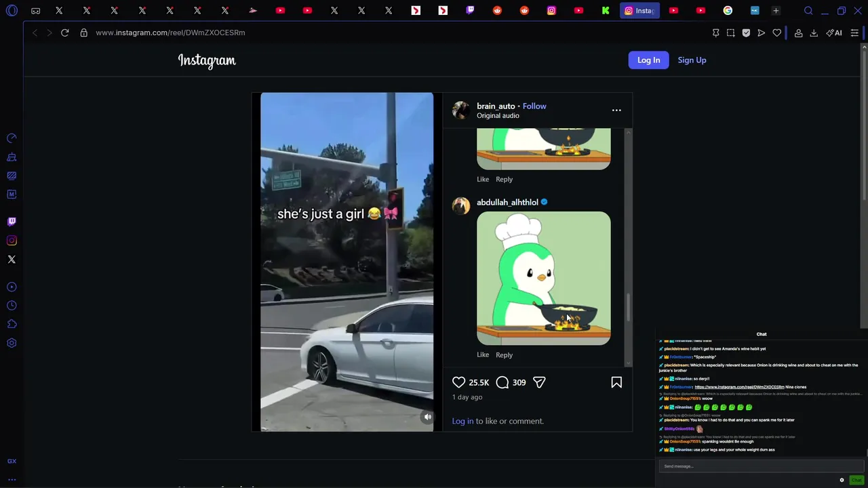Screen dimensions: 868x488
Task: Click Log in to like or comment link
Action: point(463,422)
